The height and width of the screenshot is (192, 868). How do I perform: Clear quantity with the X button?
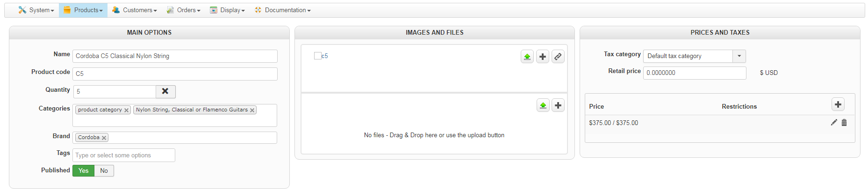165,91
